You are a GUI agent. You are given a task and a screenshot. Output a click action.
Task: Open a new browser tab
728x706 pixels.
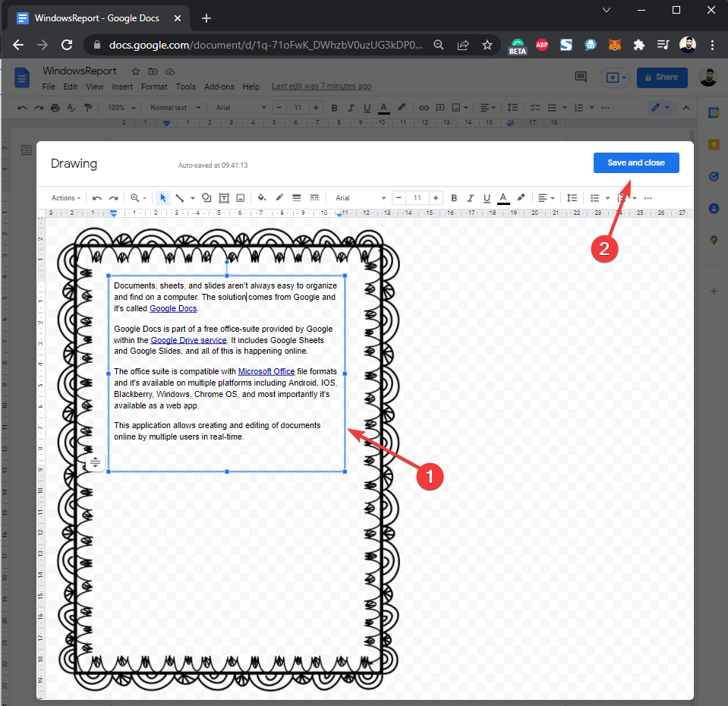pyautogui.click(x=206, y=18)
